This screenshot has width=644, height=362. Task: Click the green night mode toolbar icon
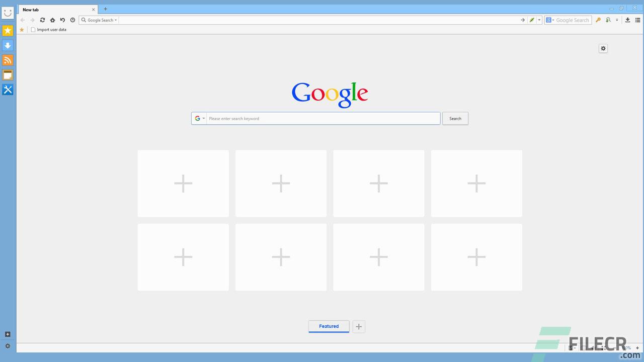coord(608,20)
